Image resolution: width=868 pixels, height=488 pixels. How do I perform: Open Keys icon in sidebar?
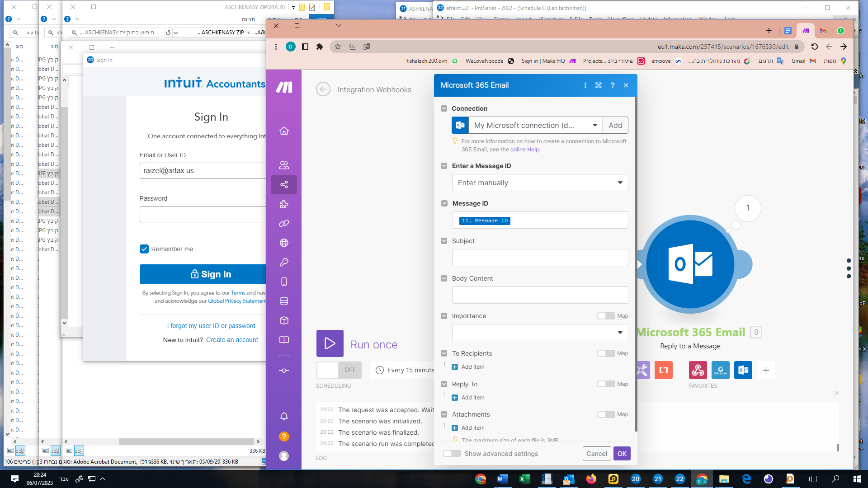click(x=284, y=262)
